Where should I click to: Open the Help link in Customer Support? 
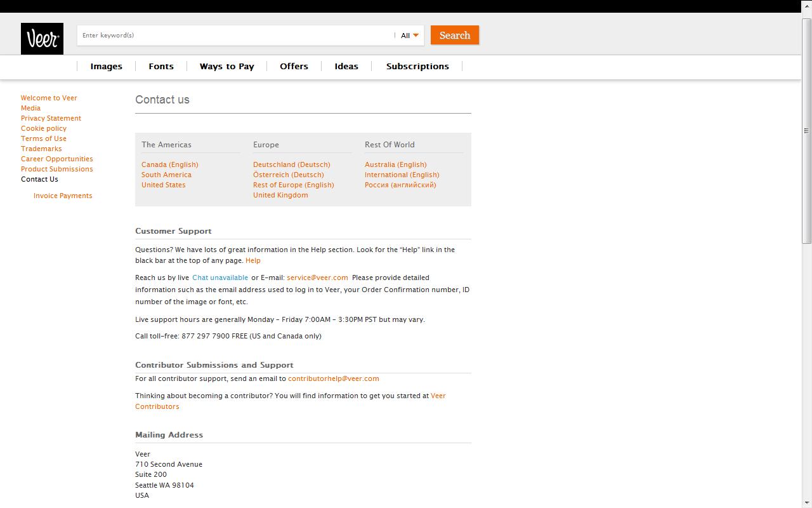tap(253, 260)
